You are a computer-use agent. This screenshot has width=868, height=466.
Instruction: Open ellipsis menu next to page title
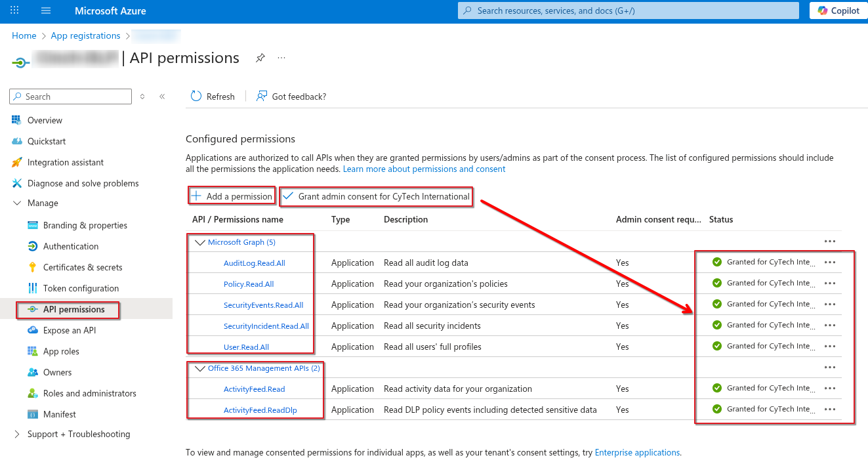point(281,58)
